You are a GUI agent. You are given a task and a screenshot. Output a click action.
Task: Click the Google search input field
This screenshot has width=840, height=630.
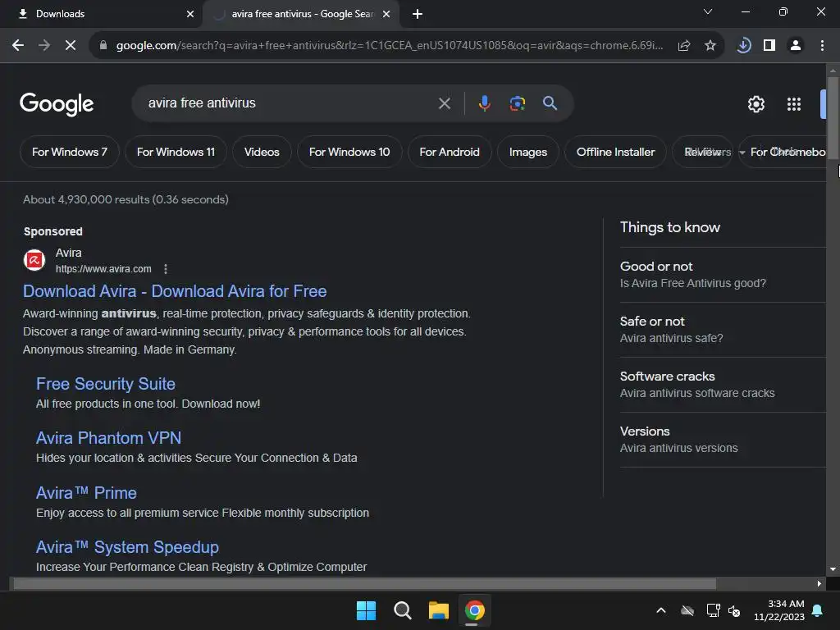coord(290,103)
